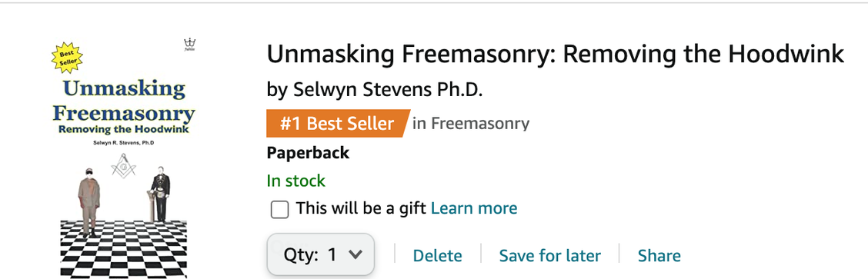
Task: Click the suited Mason figure at pedestal
Action: point(161,194)
